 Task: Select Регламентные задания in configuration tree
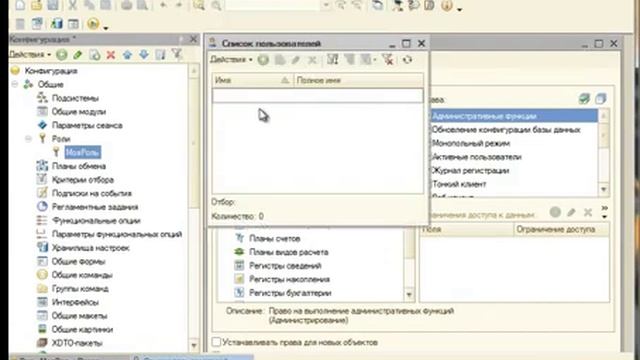[95, 207]
